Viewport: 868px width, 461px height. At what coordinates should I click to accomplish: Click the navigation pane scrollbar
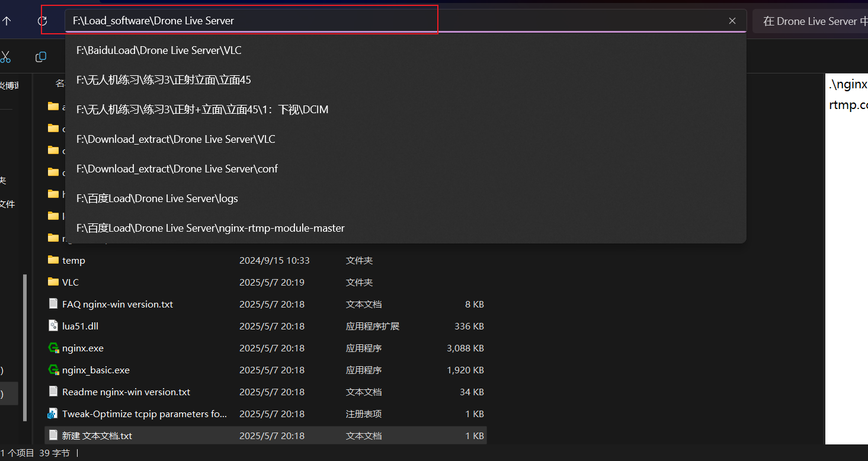(24, 347)
